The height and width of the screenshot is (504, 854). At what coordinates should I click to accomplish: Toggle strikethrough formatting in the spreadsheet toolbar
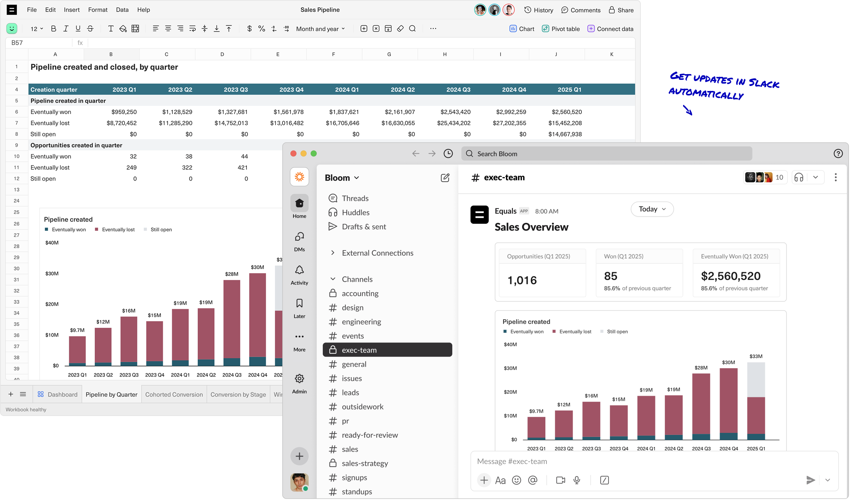pyautogui.click(x=91, y=29)
